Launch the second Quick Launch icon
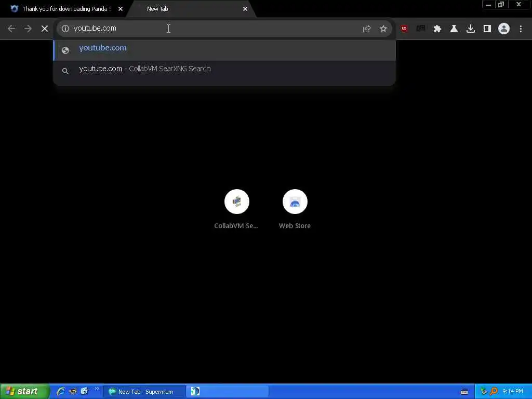Viewport: 532px width, 399px height. [73, 392]
